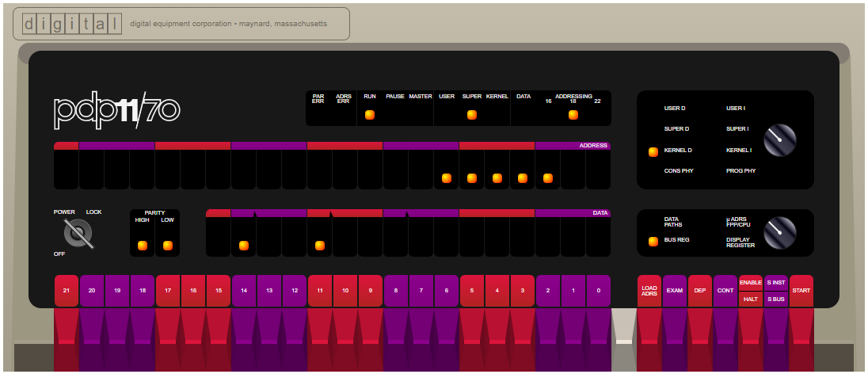868x374 pixels.
Task: Click the BUS REG indicator lamp
Action: tap(653, 242)
